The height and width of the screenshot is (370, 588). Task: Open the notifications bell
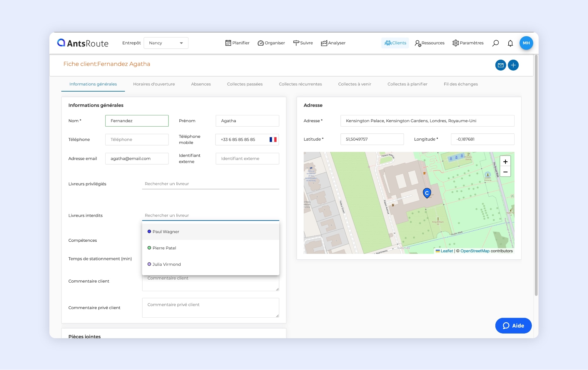[510, 43]
